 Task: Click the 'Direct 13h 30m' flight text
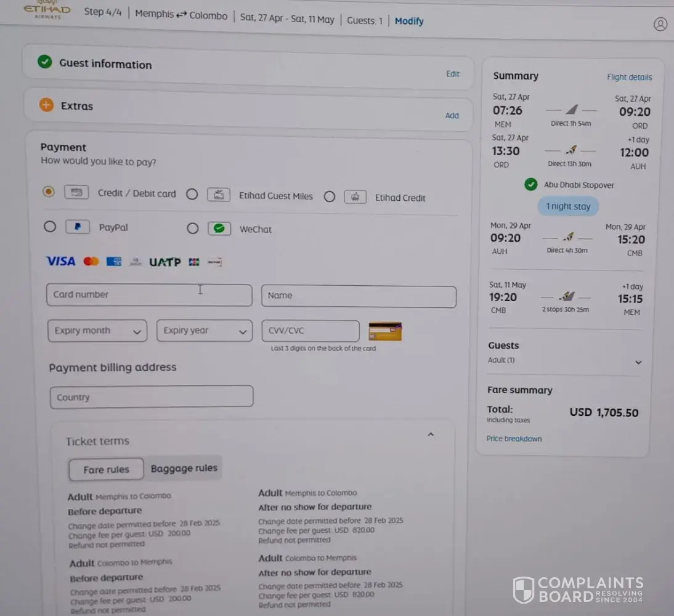point(569,164)
